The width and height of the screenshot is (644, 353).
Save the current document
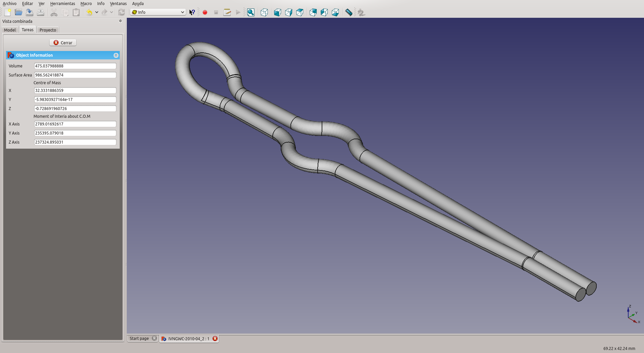tap(30, 12)
